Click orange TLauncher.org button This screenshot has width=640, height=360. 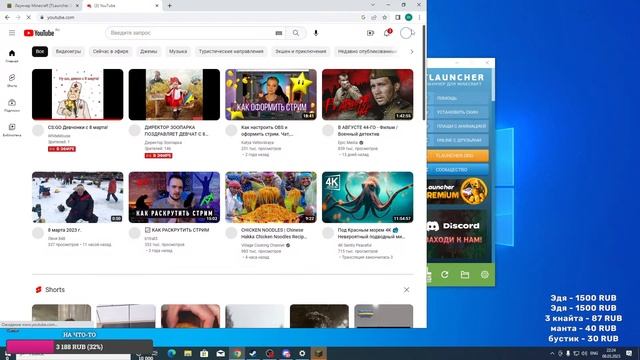(x=458, y=156)
